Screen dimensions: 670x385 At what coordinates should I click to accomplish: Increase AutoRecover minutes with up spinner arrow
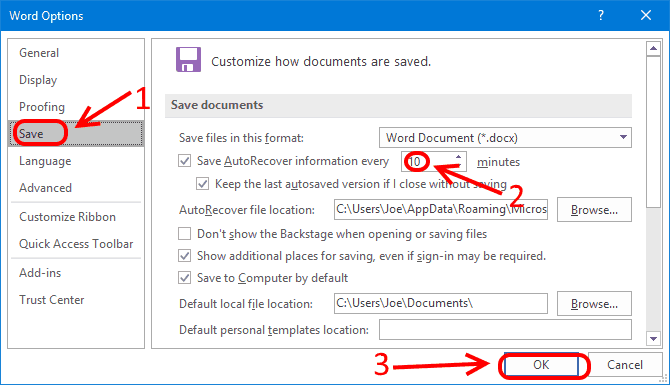pyautogui.click(x=458, y=157)
